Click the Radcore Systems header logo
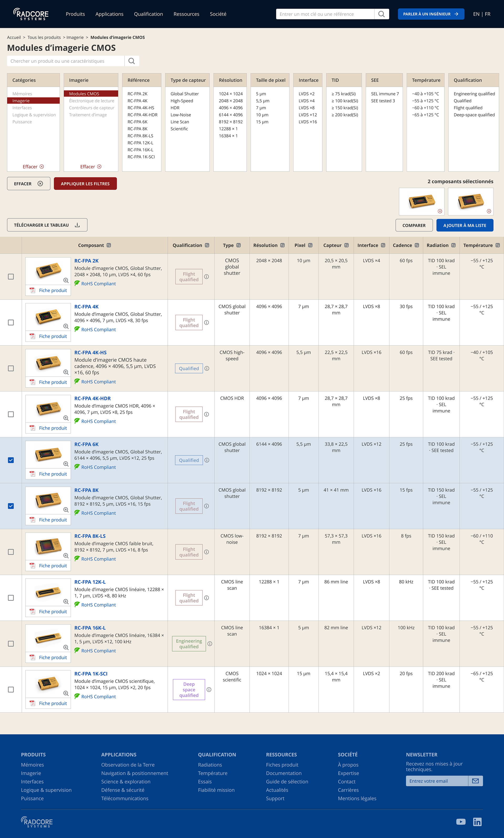 click(31, 14)
